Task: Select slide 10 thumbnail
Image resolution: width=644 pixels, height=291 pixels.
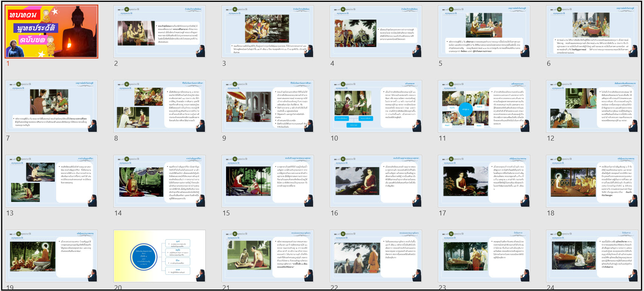Action: (376, 106)
